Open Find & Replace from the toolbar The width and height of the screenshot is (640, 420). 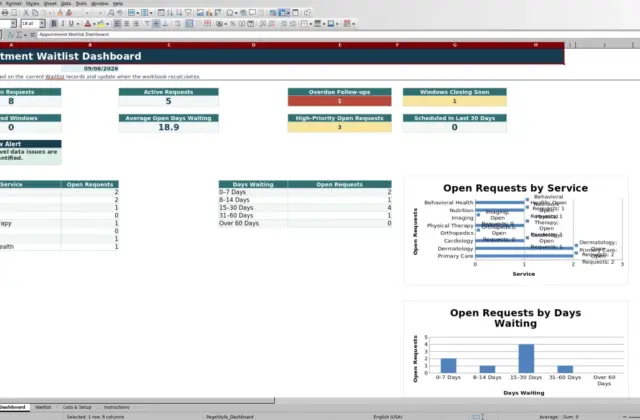(x=111, y=13)
